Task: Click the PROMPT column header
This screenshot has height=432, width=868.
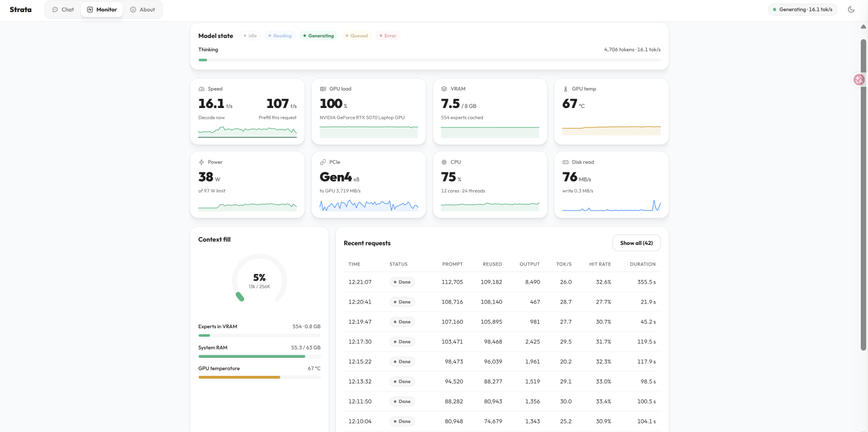Action: [453, 264]
